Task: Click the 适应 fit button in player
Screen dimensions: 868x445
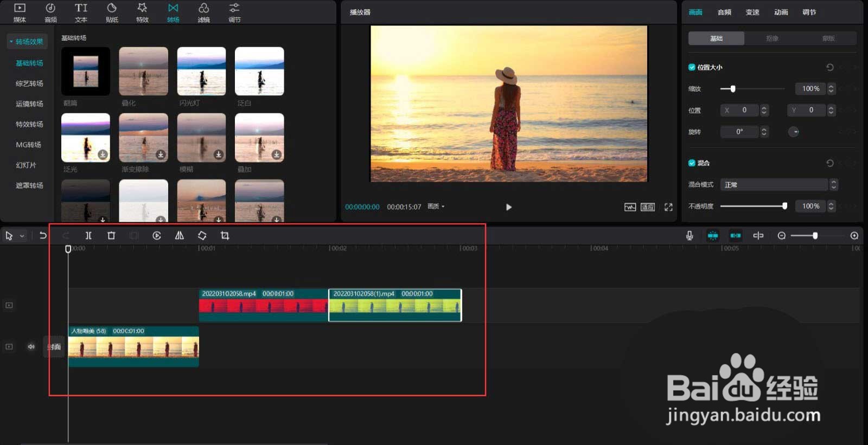Action: (x=648, y=207)
